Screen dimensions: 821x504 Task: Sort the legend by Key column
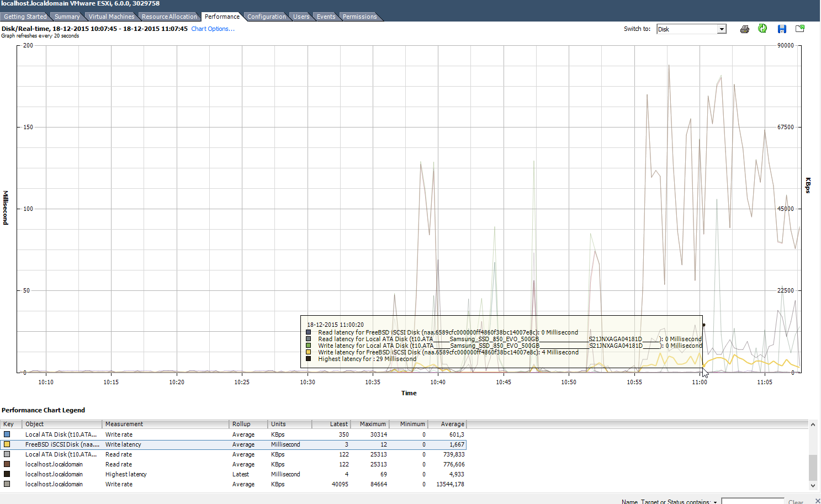[11, 424]
